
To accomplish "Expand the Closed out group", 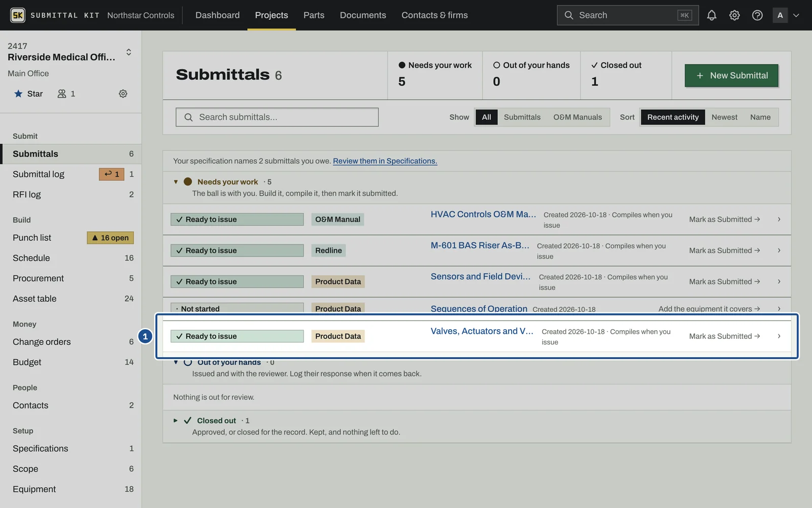I will click(176, 421).
